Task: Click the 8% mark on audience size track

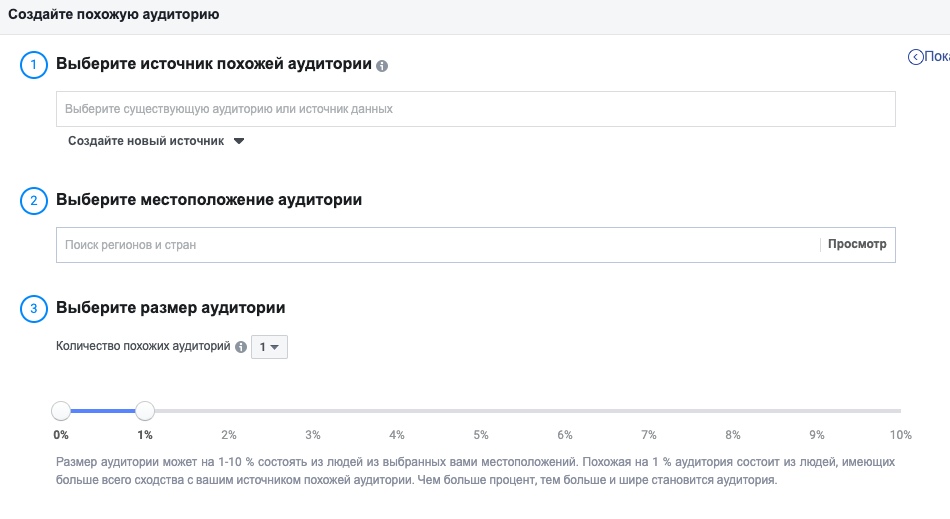Action: click(x=732, y=411)
